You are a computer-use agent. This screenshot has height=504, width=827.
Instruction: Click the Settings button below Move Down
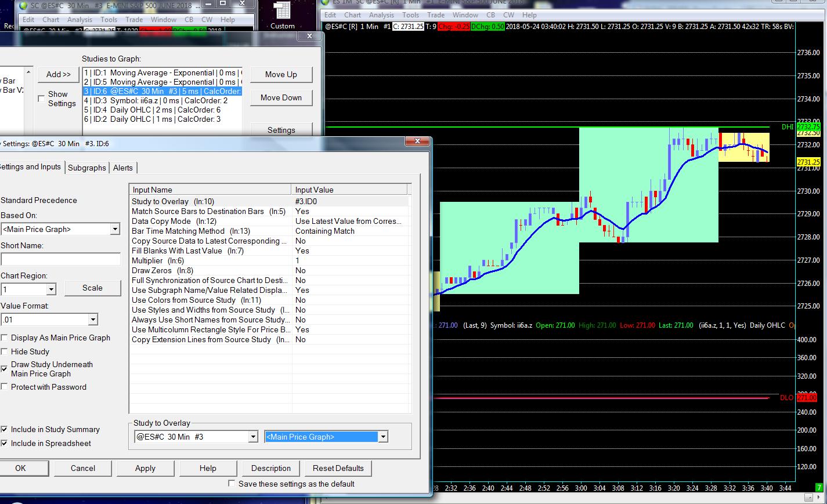[281, 130]
